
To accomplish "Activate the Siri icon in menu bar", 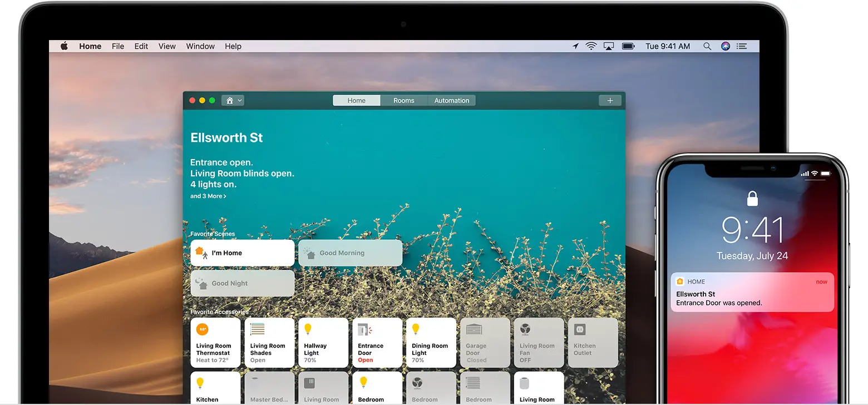I will pos(725,46).
